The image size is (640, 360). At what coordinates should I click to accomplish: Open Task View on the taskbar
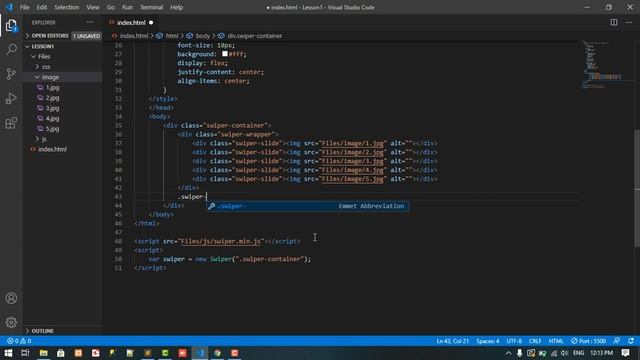[25, 353]
